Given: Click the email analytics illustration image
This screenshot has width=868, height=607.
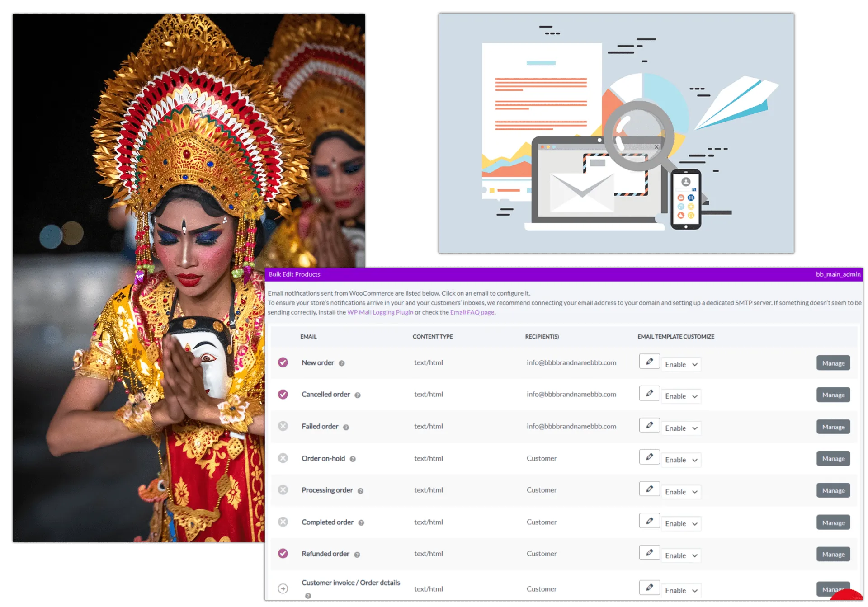Looking at the screenshot, I should (x=616, y=133).
